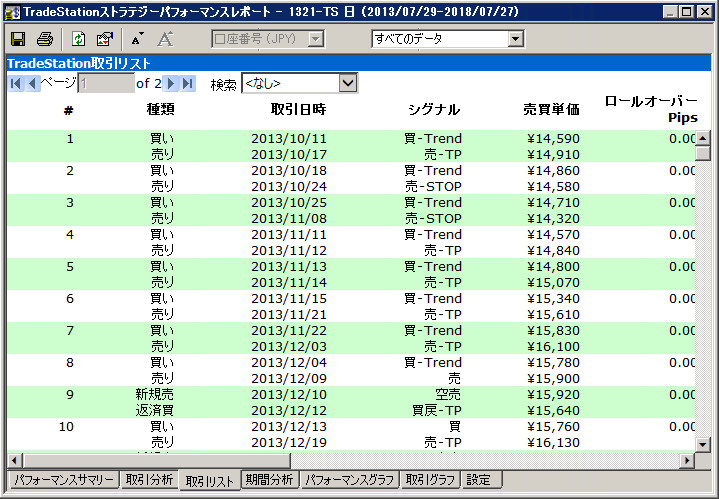Click the horizontal scrollbar thumb
The image size is (719, 499).
tap(156, 460)
